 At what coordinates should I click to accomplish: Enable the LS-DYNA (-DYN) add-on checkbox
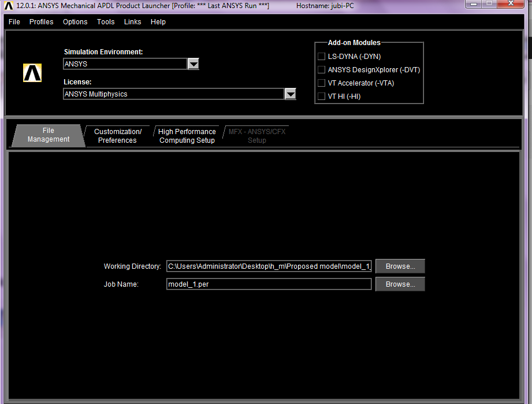click(322, 57)
